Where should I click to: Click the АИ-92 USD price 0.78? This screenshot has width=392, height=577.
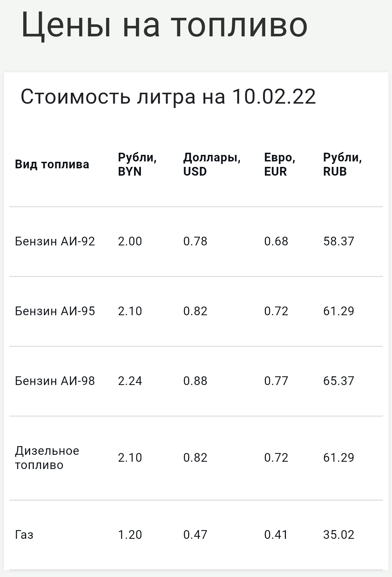pyautogui.click(x=195, y=241)
